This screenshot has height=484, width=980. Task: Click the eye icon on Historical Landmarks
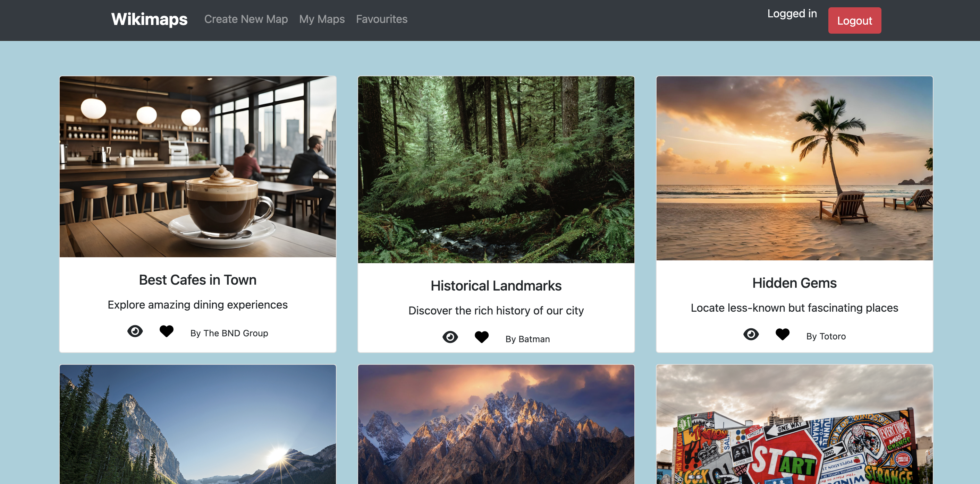tap(449, 337)
